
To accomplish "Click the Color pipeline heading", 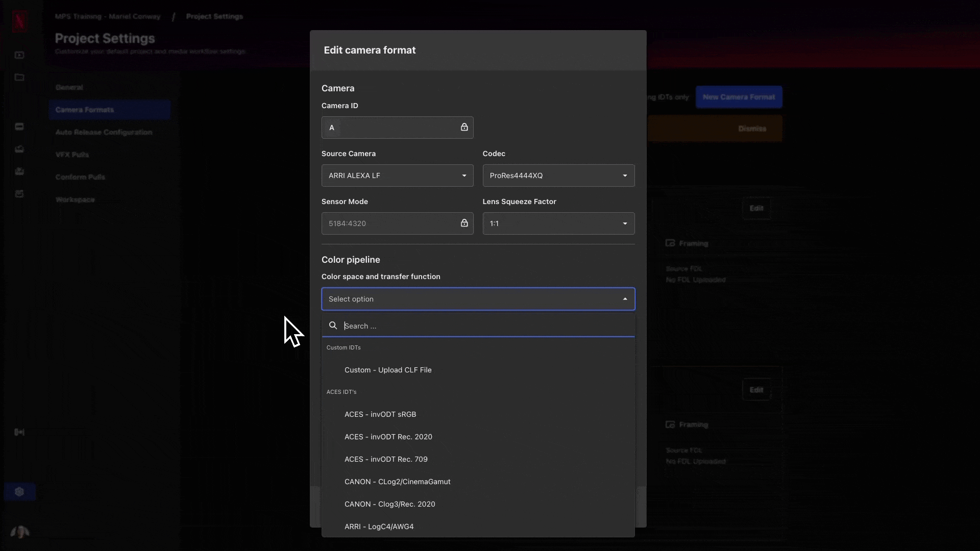I will point(351,260).
